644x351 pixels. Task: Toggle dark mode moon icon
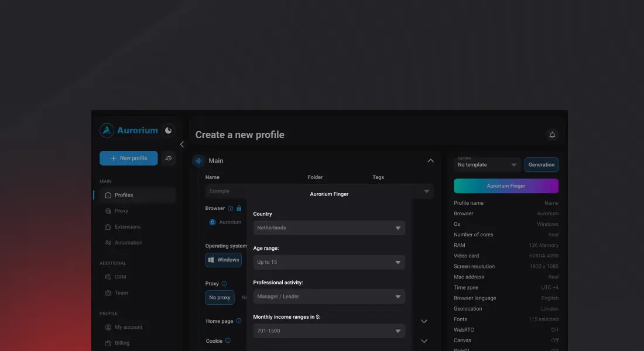(x=168, y=130)
